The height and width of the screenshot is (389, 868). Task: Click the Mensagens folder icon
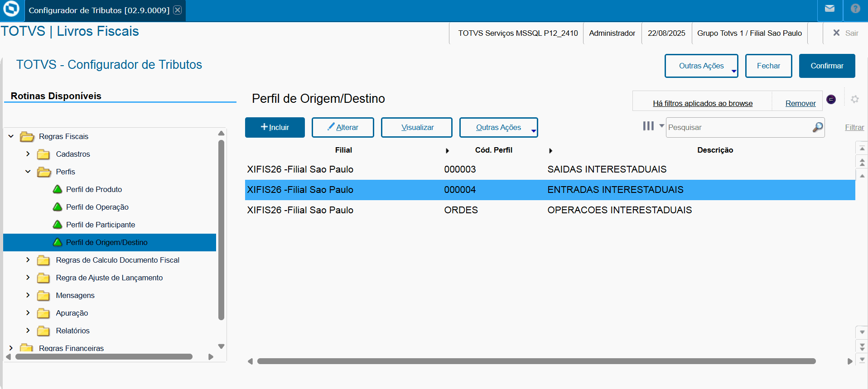(x=43, y=295)
